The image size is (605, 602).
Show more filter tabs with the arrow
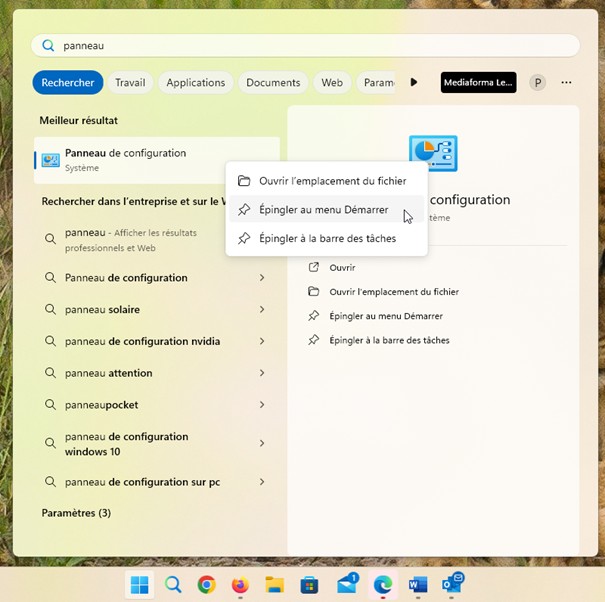[x=414, y=82]
